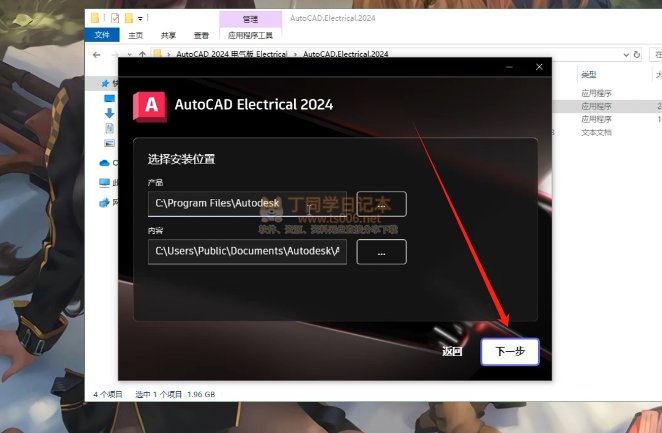Click AutoCAD 2024 电气版 Electrical breadcrumb segment
The width and height of the screenshot is (662, 433).
tap(232, 54)
